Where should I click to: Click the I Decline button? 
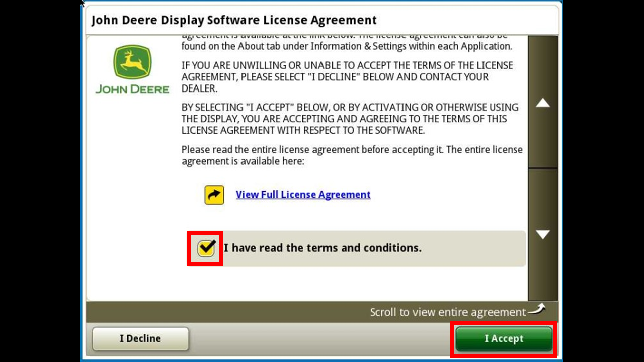(x=140, y=339)
